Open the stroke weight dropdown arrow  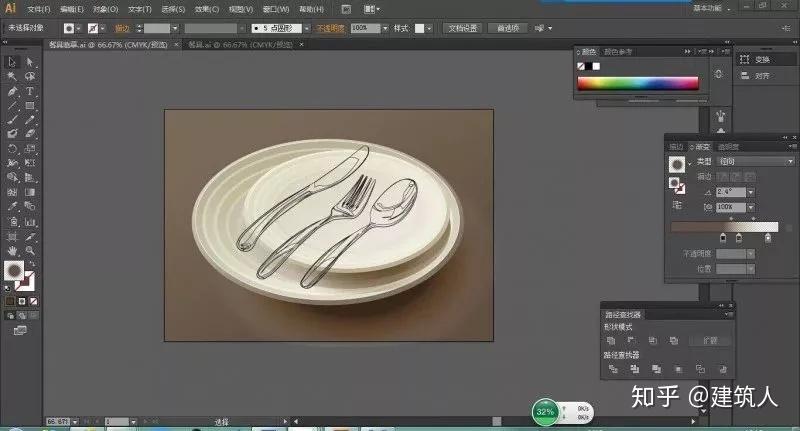[175, 29]
